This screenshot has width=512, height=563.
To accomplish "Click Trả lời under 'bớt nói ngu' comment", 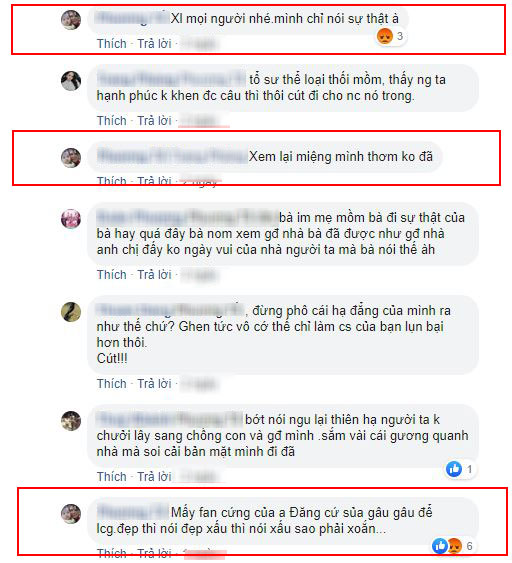I will (154, 477).
